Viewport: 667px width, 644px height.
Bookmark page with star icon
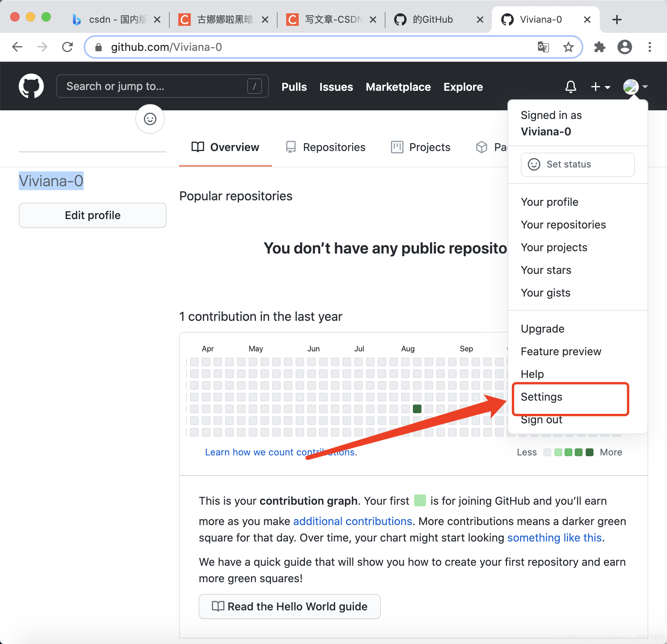(568, 47)
